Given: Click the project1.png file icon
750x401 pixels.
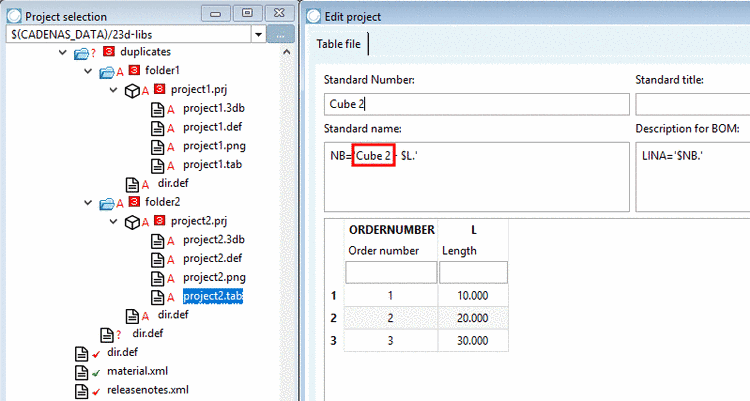Looking at the screenshot, I should (157, 147).
